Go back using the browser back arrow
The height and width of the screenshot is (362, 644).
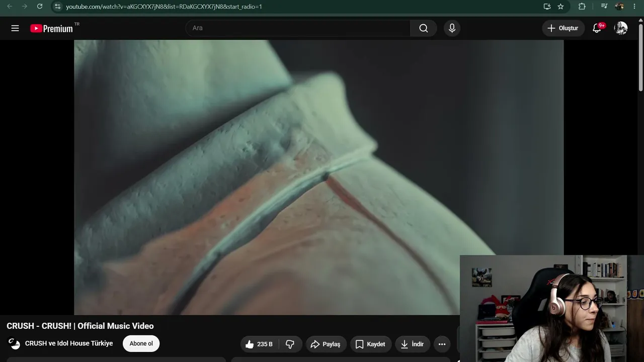[x=9, y=7]
